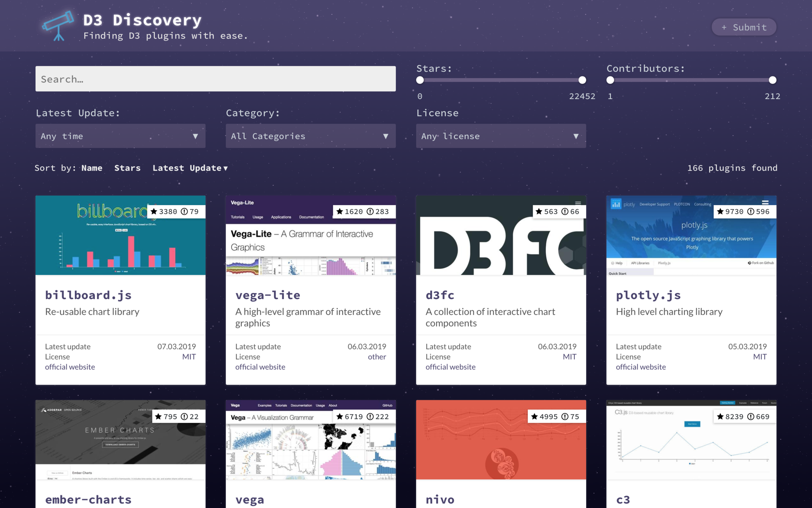Sort plugins by Name
Image resolution: width=812 pixels, height=508 pixels.
tap(92, 168)
